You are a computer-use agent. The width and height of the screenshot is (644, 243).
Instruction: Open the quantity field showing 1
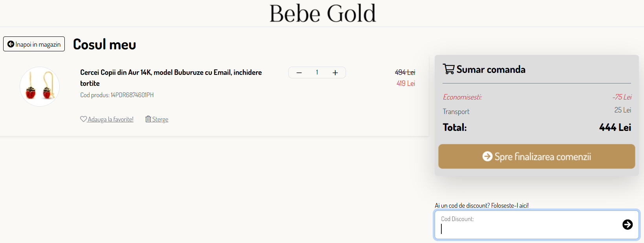(x=317, y=73)
